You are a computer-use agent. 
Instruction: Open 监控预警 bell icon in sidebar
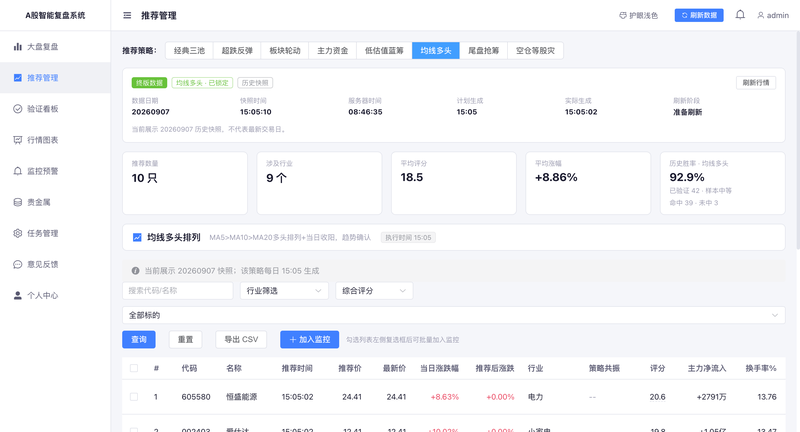[x=18, y=171]
